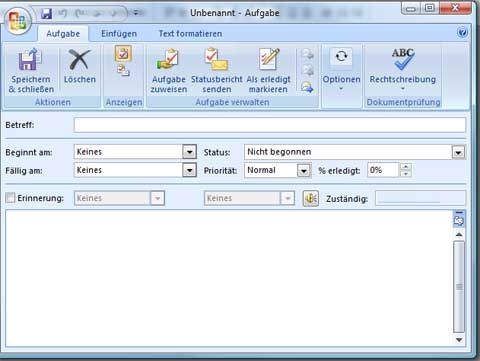Screen dimensions: 480x361
Task: Click Als erledigt markieren
Action: coord(268,71)
